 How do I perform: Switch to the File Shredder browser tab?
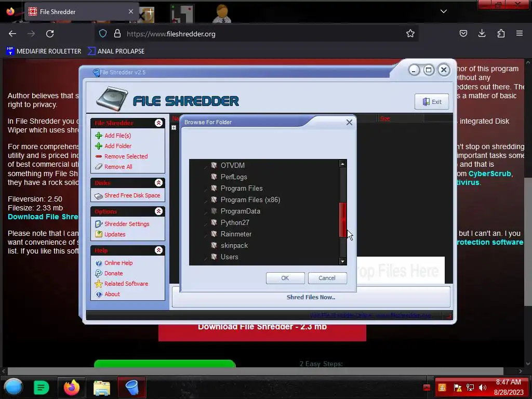click(x=82, y=11)
